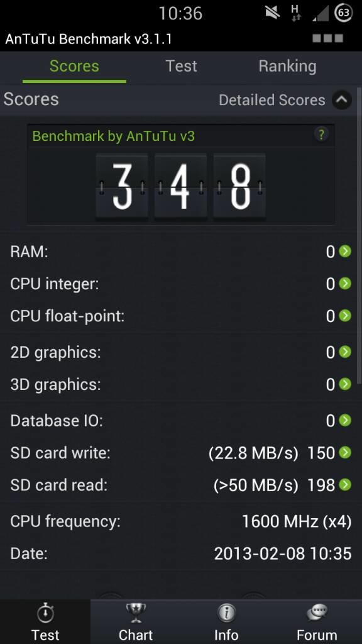This screenshot has height=644, width=362.
Task: Tap green arrow next to RAM score
Action: coord(345,252)
